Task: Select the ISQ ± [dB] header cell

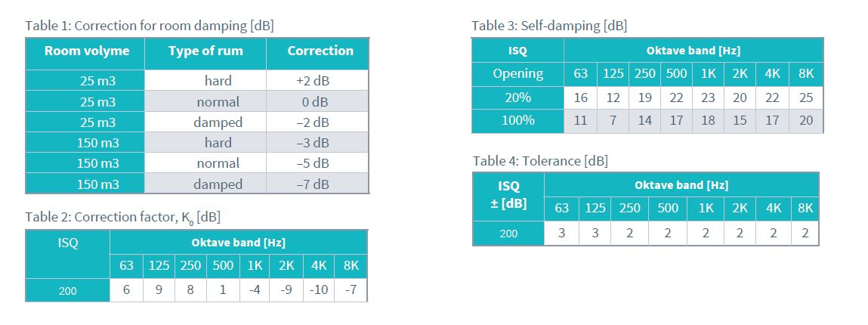Action: tap(508, 194)
